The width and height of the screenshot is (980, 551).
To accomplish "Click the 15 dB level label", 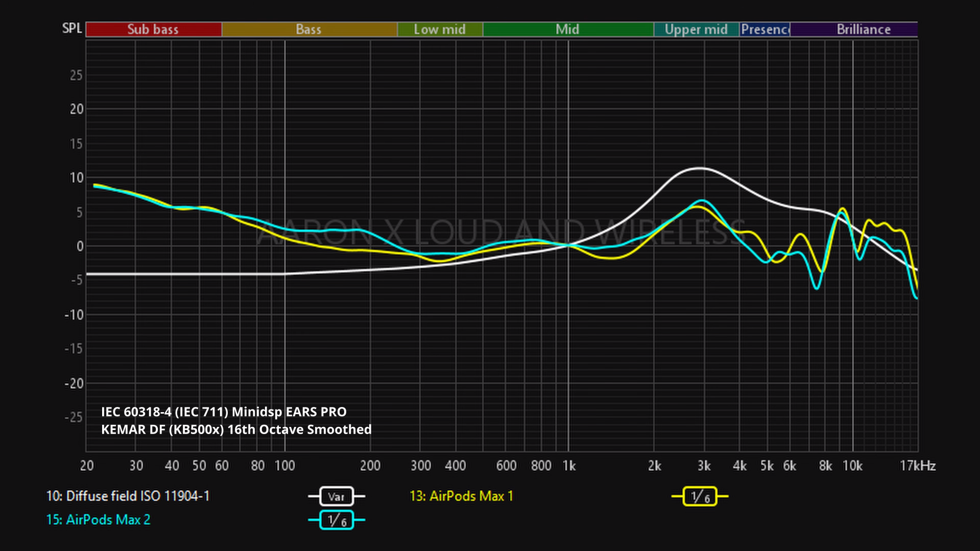I will 76,144.
